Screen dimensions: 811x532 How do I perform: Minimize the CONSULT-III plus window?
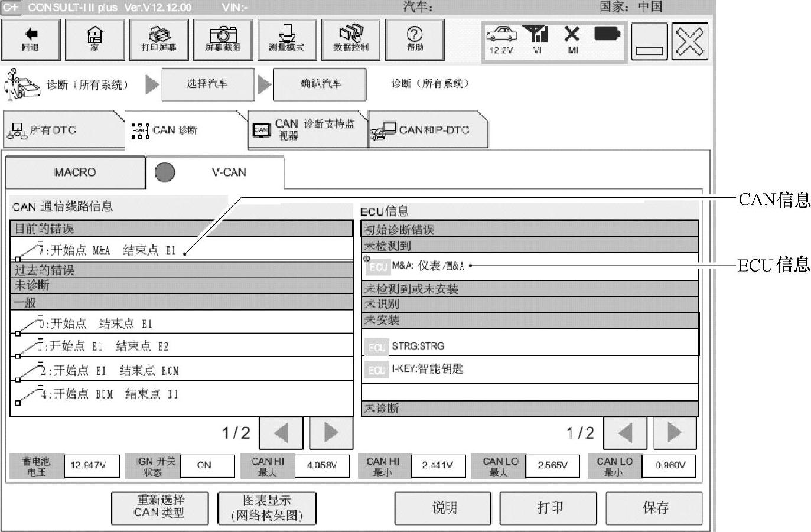coord(649,41)
